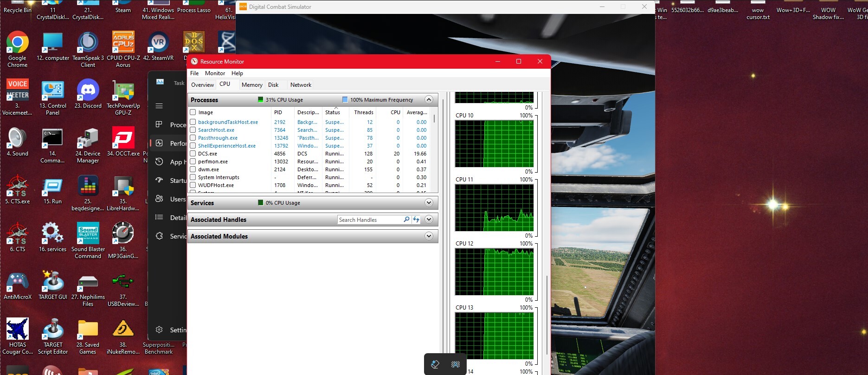Click search magnifier in Handles box
Viewport: 868px width, 375px height.
click(x=407, y=220)
